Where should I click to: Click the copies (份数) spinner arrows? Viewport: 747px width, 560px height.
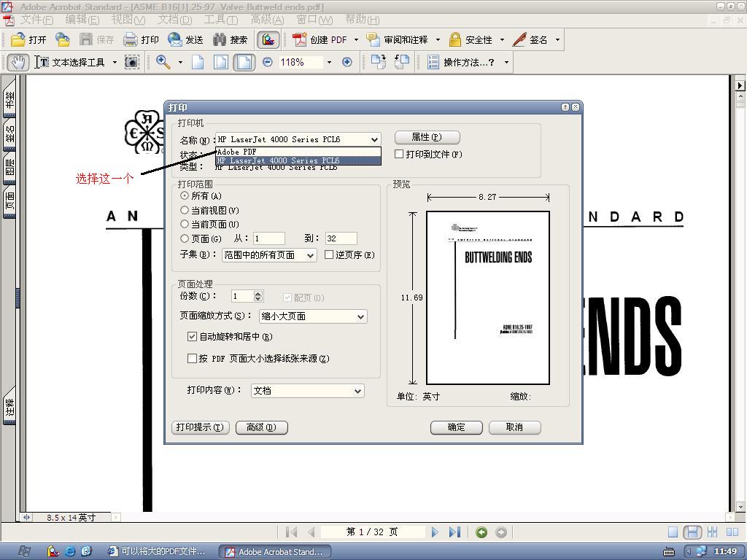pos(258,296)
